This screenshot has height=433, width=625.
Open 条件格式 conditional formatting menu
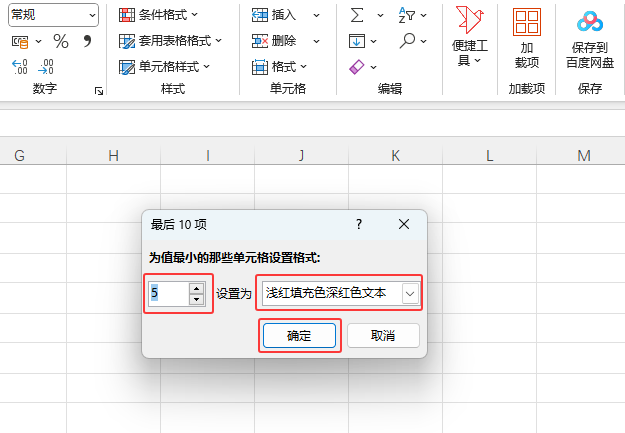pyautogui.click(x=159, y=15)
